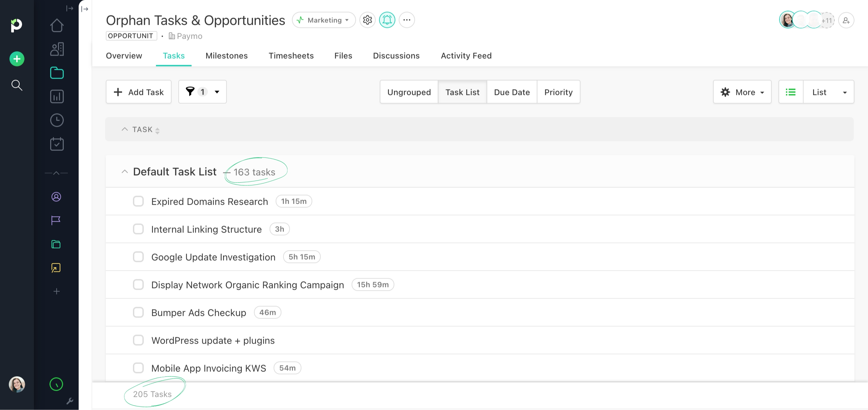Expand the filter dropdown arrow
The height and width of the screenshot is (410, 868).
(x=217, y=92)
